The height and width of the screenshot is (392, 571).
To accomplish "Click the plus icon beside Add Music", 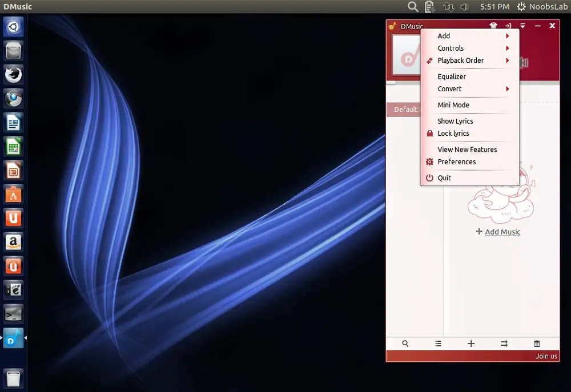I will click(479, 232).
